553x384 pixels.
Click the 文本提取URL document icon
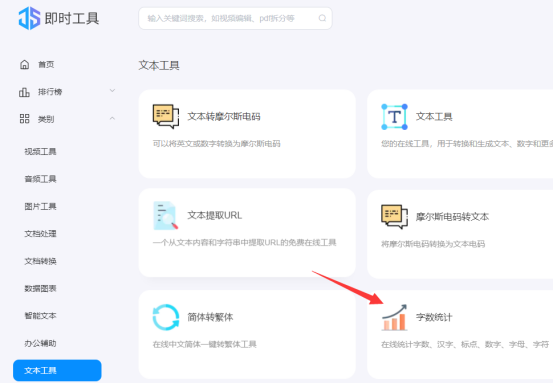click(x=166, y=215)
